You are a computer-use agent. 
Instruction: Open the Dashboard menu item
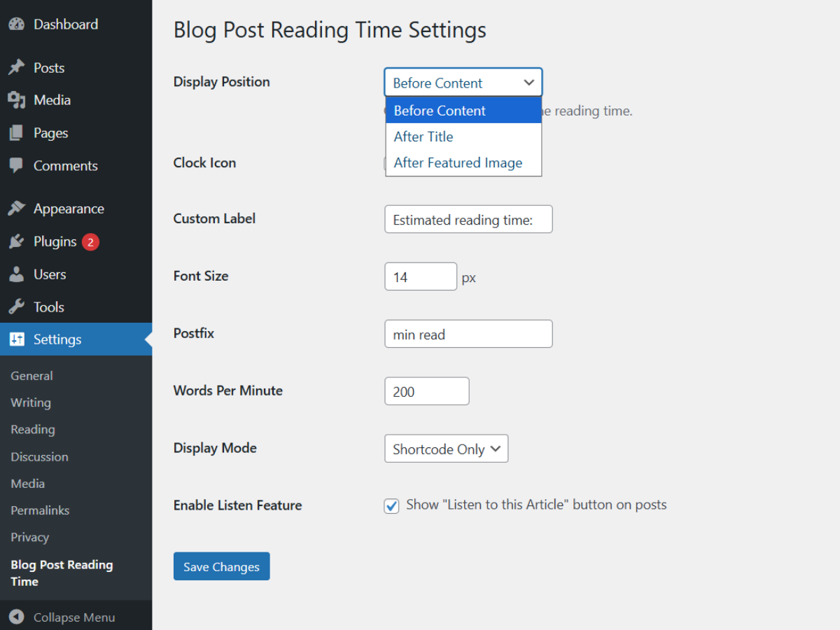click(66, 24)
